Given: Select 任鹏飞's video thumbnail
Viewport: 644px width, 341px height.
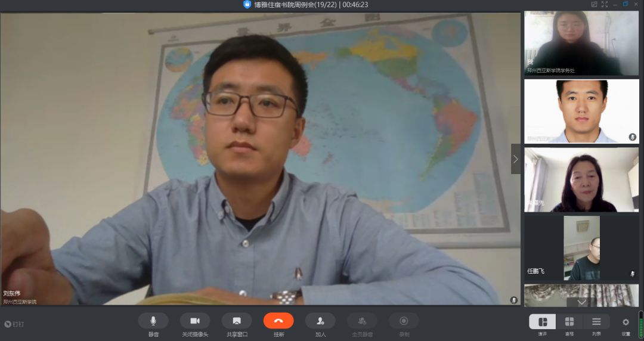Looking at the screenshot, I should [581, 248].
